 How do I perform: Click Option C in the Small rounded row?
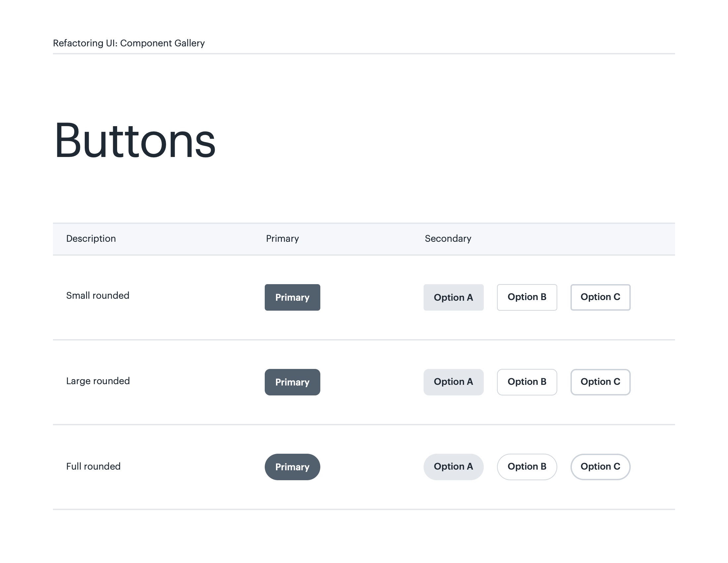click(600, 297)
